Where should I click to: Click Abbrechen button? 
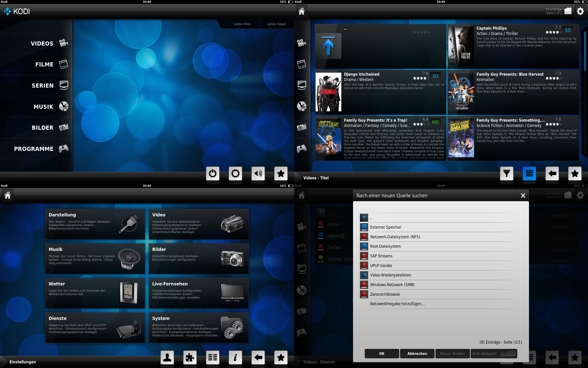[x=417, y=354]
